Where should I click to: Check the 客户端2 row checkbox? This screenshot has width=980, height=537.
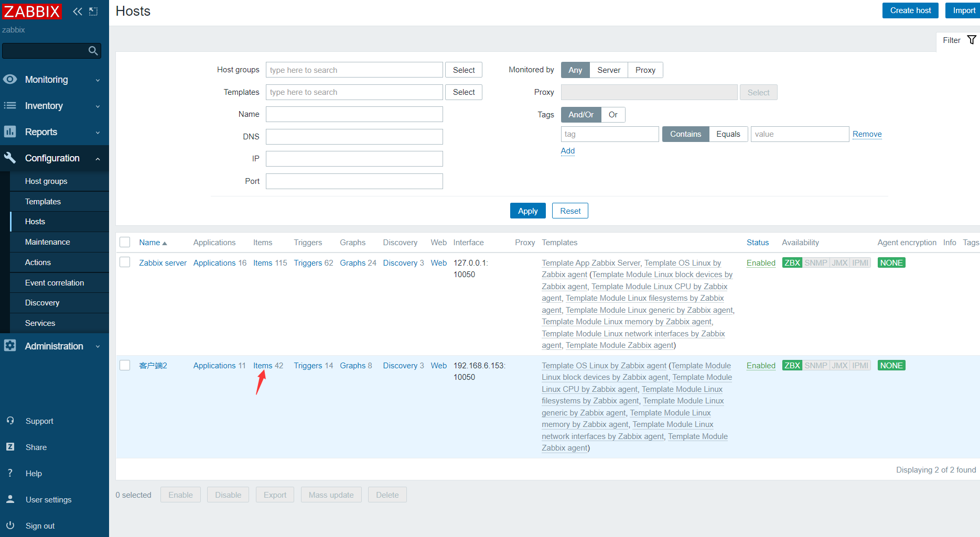click(125, 365)
